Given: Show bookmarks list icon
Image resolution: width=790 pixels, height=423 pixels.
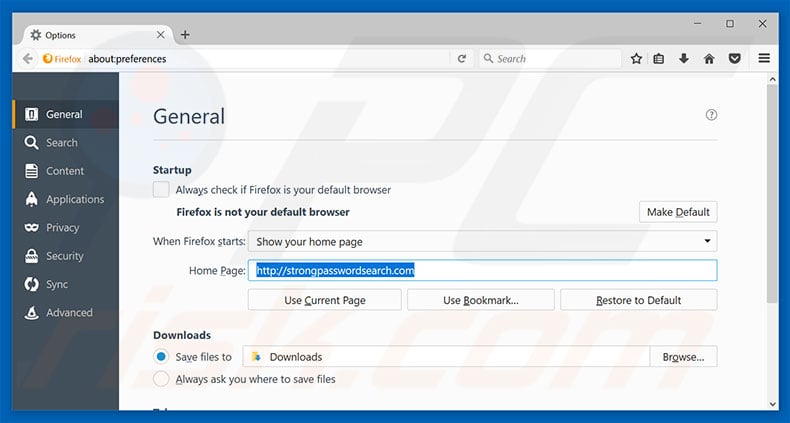Looking at the screenshot, I should 659,59.
